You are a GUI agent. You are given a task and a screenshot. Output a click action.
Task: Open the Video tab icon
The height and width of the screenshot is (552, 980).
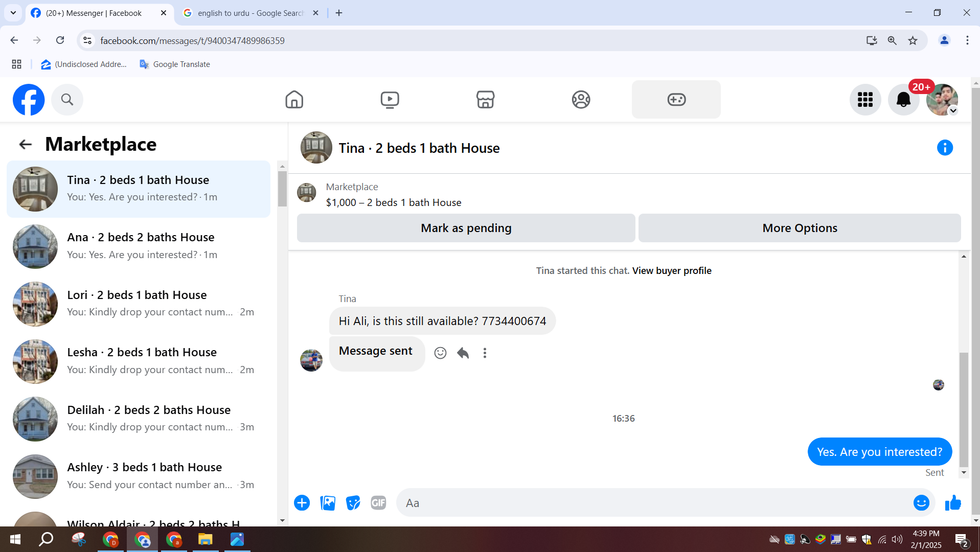[390, 100]
